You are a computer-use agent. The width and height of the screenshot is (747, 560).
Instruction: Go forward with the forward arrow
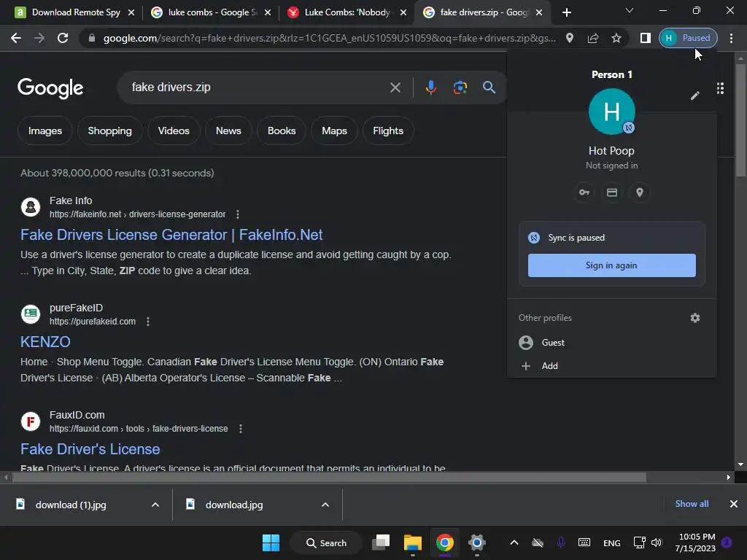[x=39, y=38]
